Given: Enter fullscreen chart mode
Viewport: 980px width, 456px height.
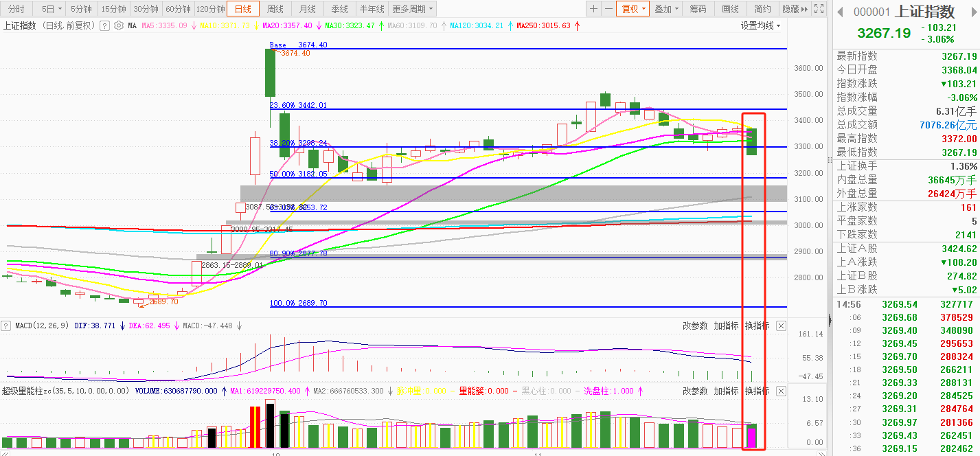Looking at the screenshot, I should (x=818, y=9).
